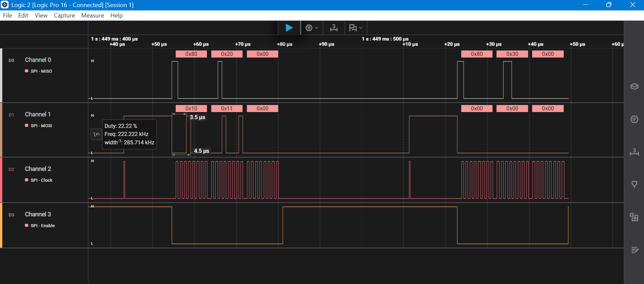The image size is (644, 284).
Task: Select the first 0x80 MISO decoded frame
Action: tap(191, 54)
